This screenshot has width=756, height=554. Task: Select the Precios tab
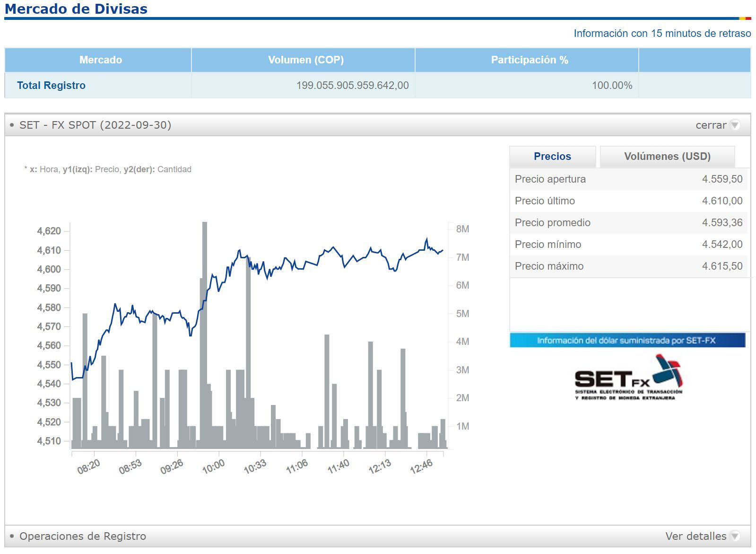(552, 157)
